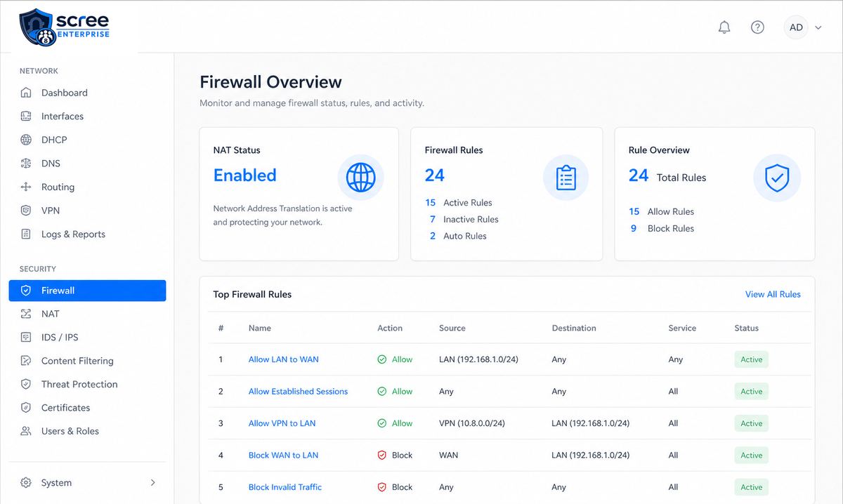
Task: Click the DHCP globe icon in the sidebar
Action: tap(26, 140)
